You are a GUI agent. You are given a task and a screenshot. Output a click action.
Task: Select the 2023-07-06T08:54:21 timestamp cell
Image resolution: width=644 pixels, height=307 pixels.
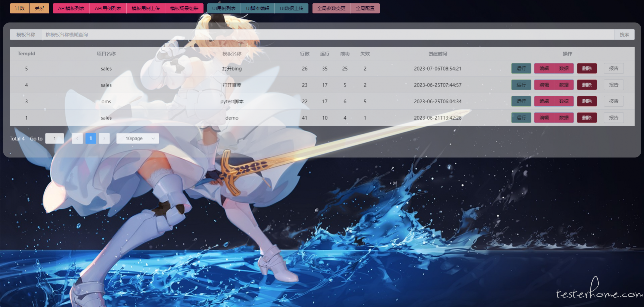[438, 68]
